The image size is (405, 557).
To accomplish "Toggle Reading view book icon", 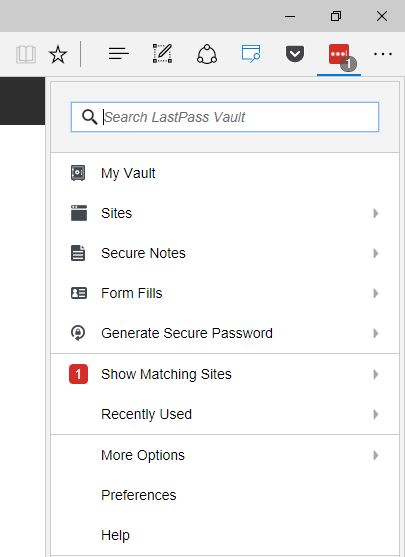I will [26, 54].
